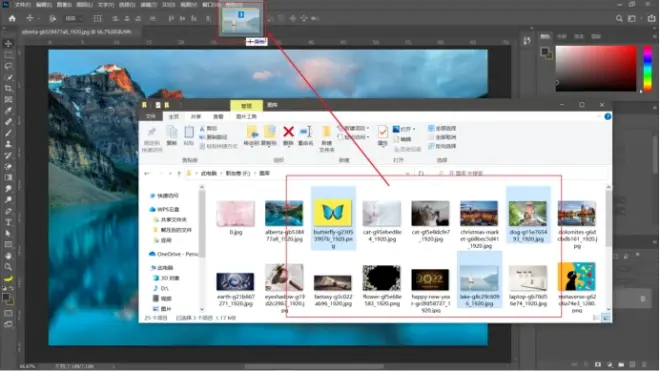Select the Rectangular Marquee tool
This screenshot has height=371, width=660.
pyautogui.click(x=8, y=55)
